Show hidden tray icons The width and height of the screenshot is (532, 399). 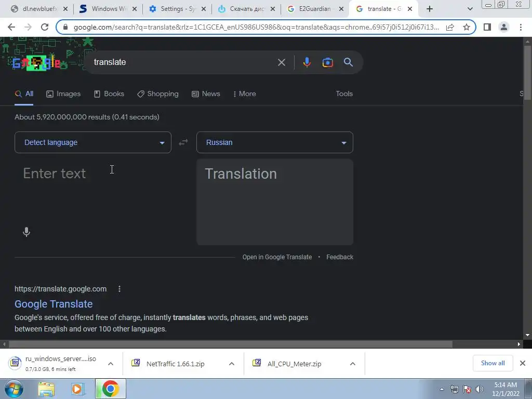(442, 389)
